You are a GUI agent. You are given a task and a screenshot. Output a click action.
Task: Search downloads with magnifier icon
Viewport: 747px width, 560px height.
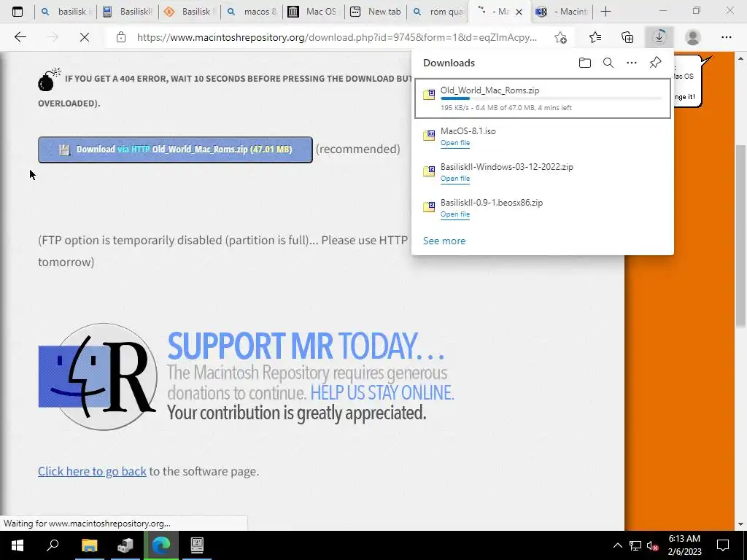[608, 63]
